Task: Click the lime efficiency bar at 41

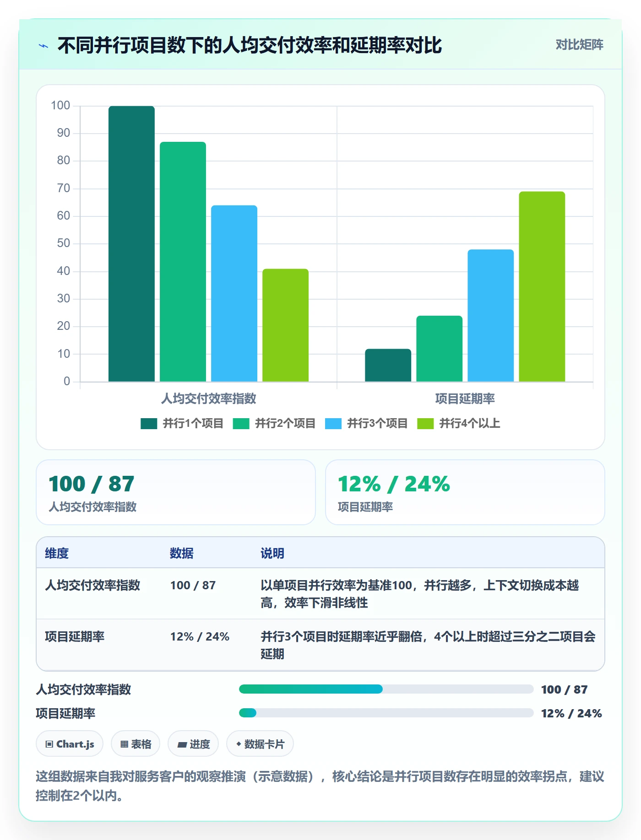Action: click(285, 325)
